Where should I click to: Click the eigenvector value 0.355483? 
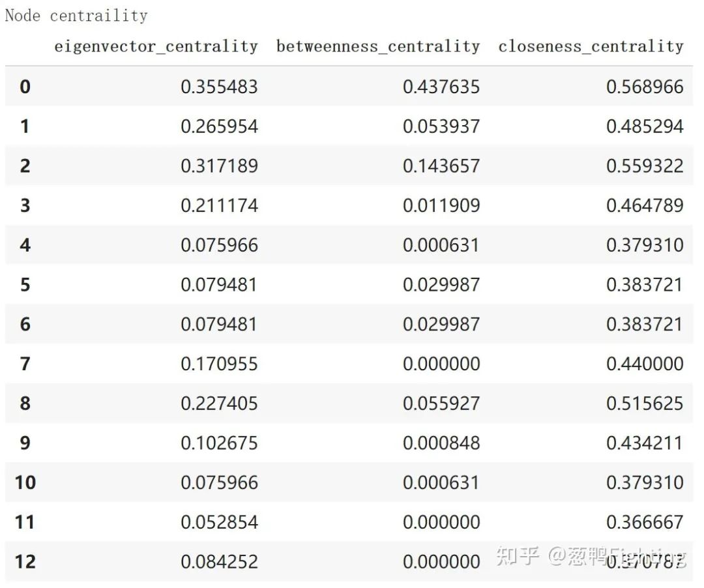[219, 87]
